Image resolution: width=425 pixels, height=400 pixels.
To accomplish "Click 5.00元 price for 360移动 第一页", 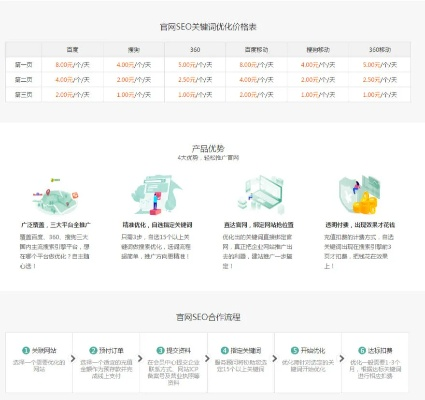I will point(372,65).
